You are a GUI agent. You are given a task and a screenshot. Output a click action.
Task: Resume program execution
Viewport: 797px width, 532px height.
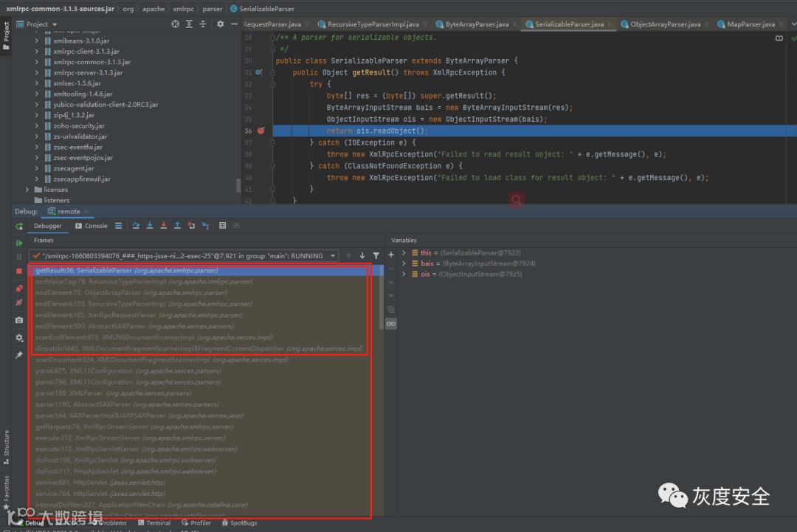pos(18,243)
